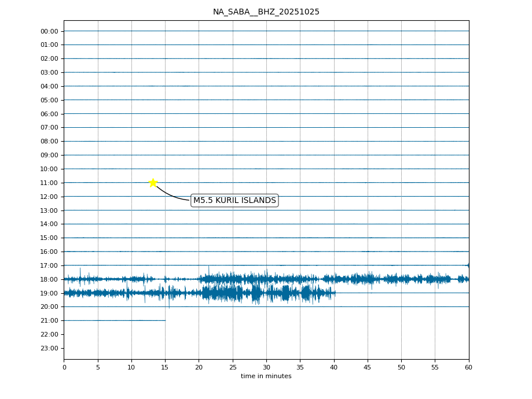
Task: Click the 21:00 hour tick label
Action: point(49,321)
